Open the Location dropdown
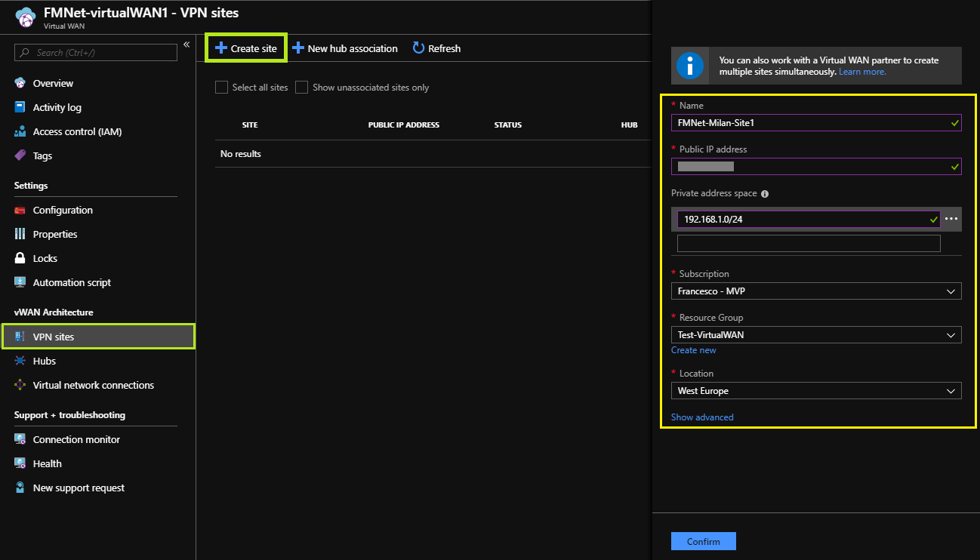Screen dimensions: 980x560 coord(816,391)
